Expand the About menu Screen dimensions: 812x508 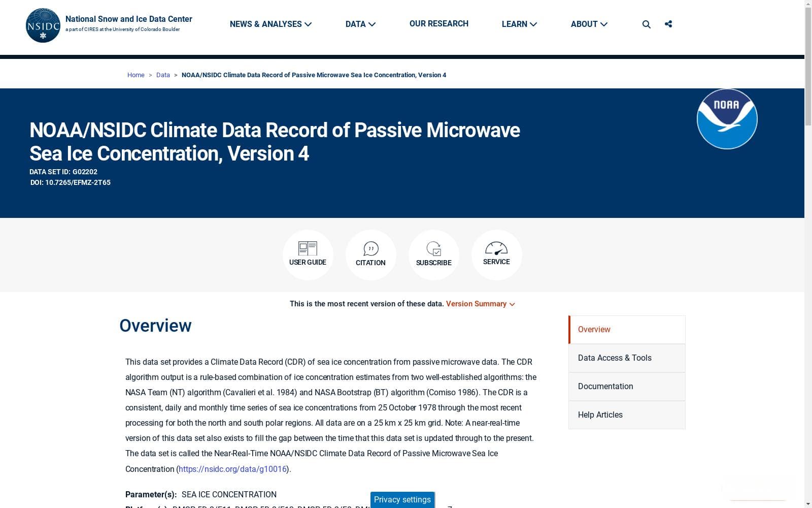pyautogui.click(x=589, y=24)
